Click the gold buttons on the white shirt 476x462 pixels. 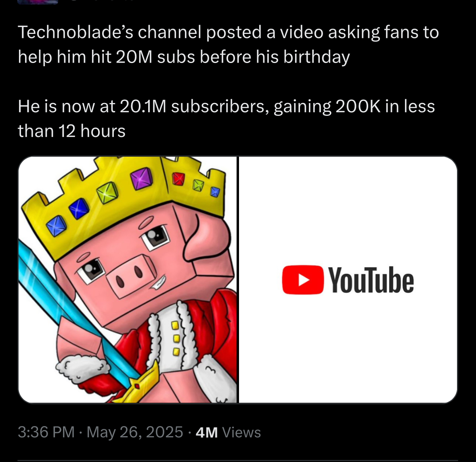pos(176,338)
